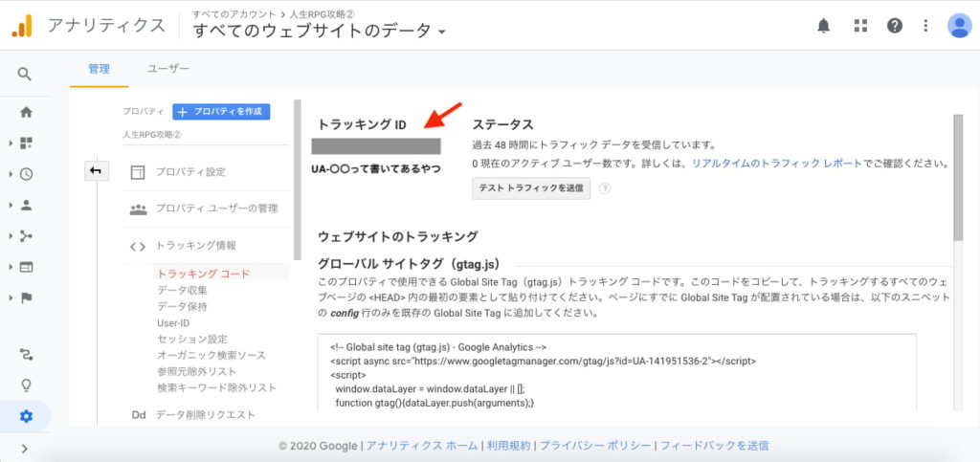Open Conversions flag icon in sidebar
The width and height of the screenshot is (980, 462).
[26, 297]
